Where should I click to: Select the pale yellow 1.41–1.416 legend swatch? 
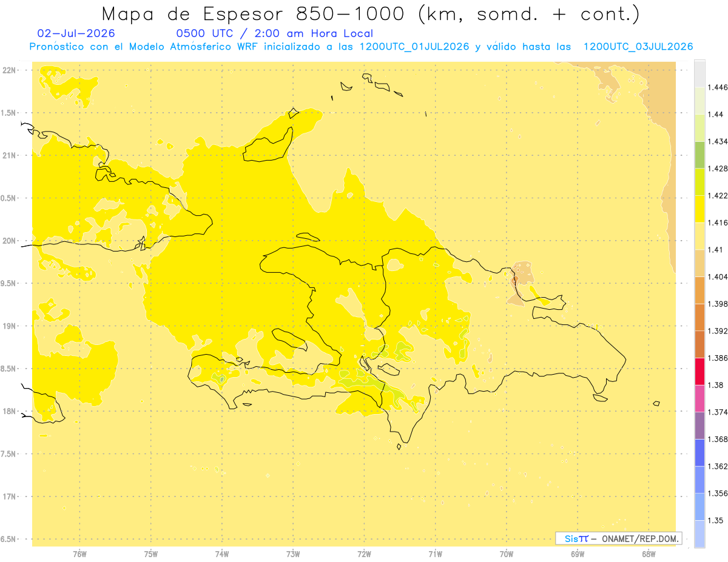pos(699,236)
